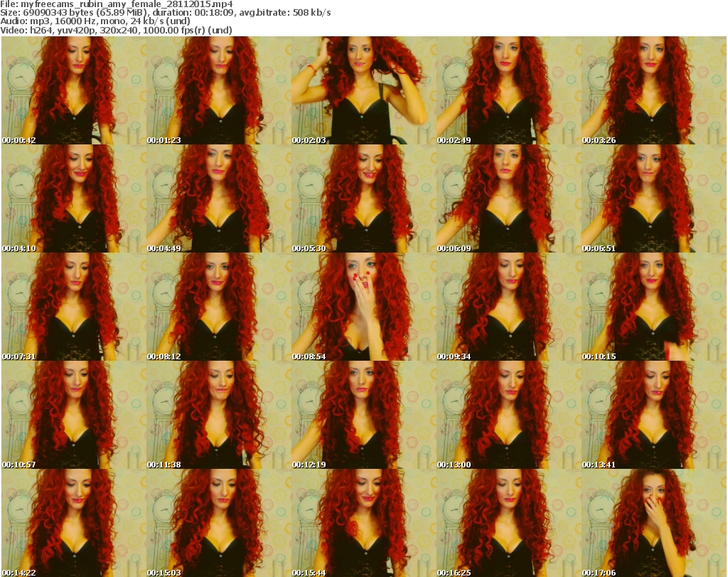This screenshot has width=728, height=577.
Task: Click the frame stamped 00:14:22
Action: pos(74,523)
